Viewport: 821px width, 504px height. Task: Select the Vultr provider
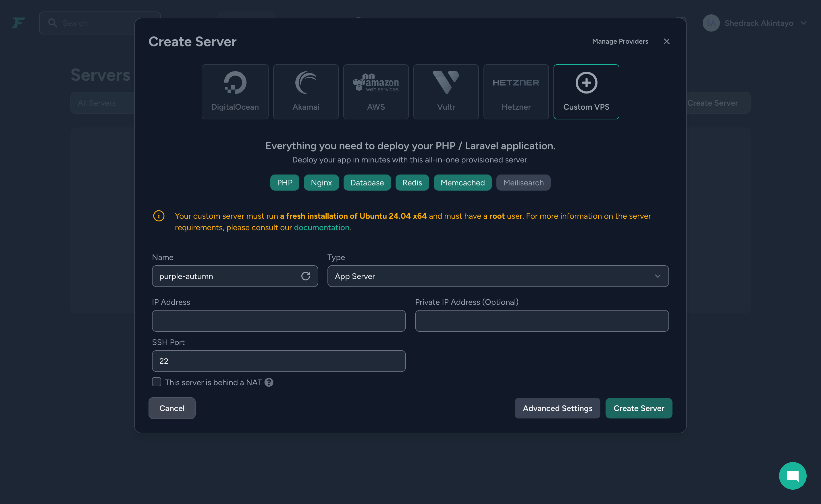click(x=446, y=91)
